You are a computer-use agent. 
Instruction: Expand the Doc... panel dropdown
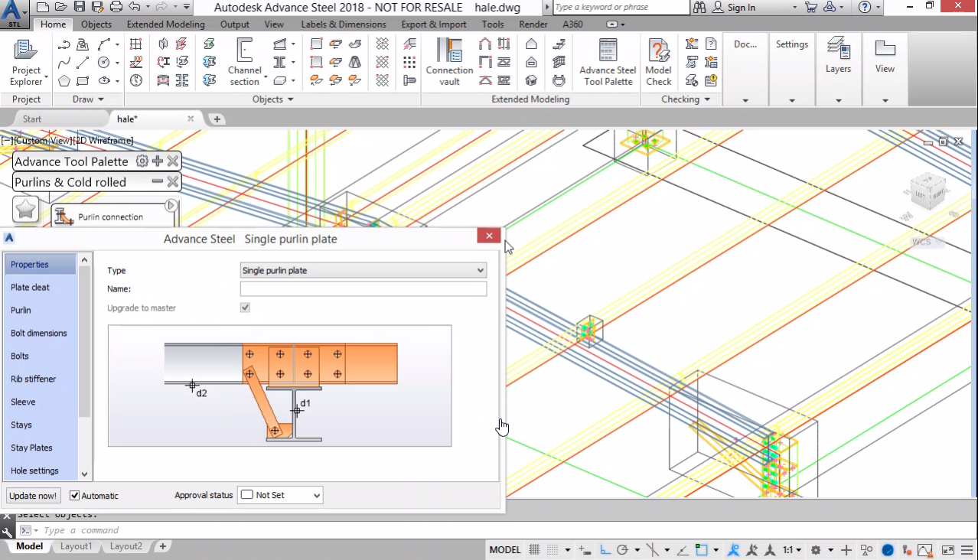coord(745,100)
